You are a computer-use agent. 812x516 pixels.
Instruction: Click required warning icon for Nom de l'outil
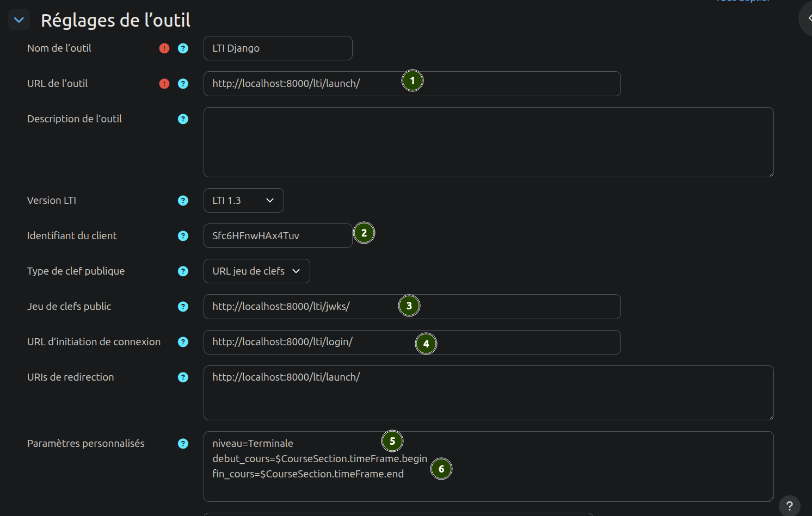click(164, 48)
